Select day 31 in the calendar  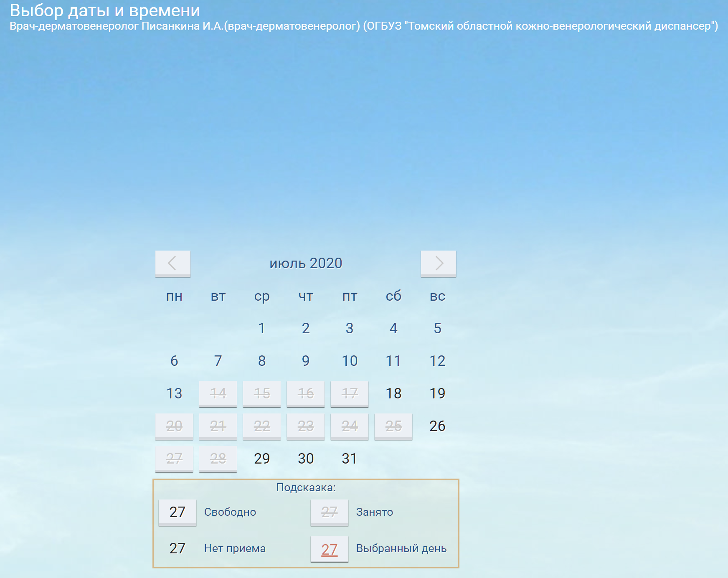[x=350, y=459]
